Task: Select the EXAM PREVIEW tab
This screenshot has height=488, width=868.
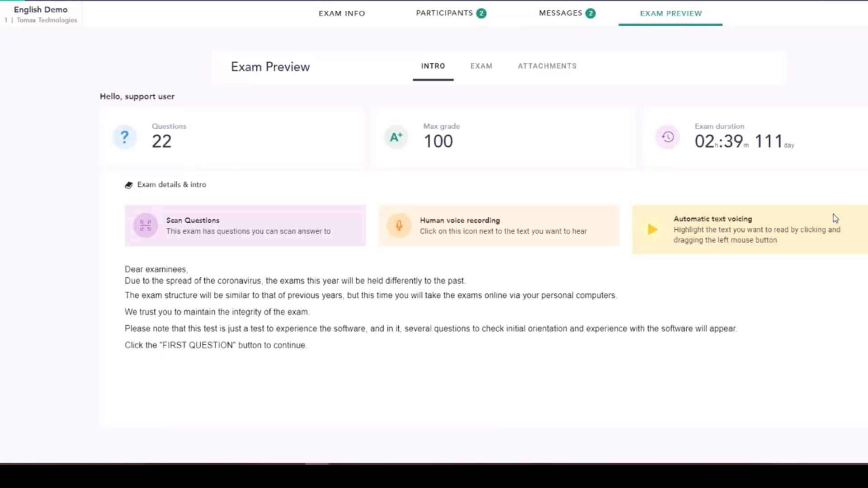Action: point(670,14)
